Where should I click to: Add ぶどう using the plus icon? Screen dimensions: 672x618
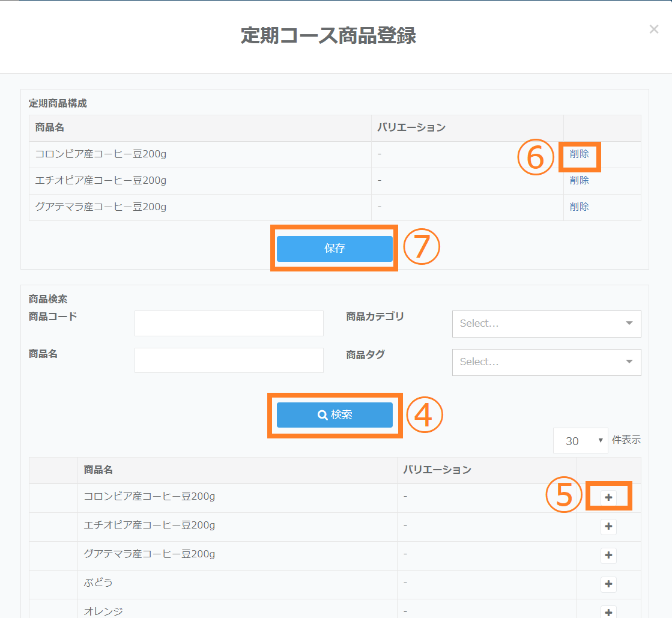(x=608, y=584)
